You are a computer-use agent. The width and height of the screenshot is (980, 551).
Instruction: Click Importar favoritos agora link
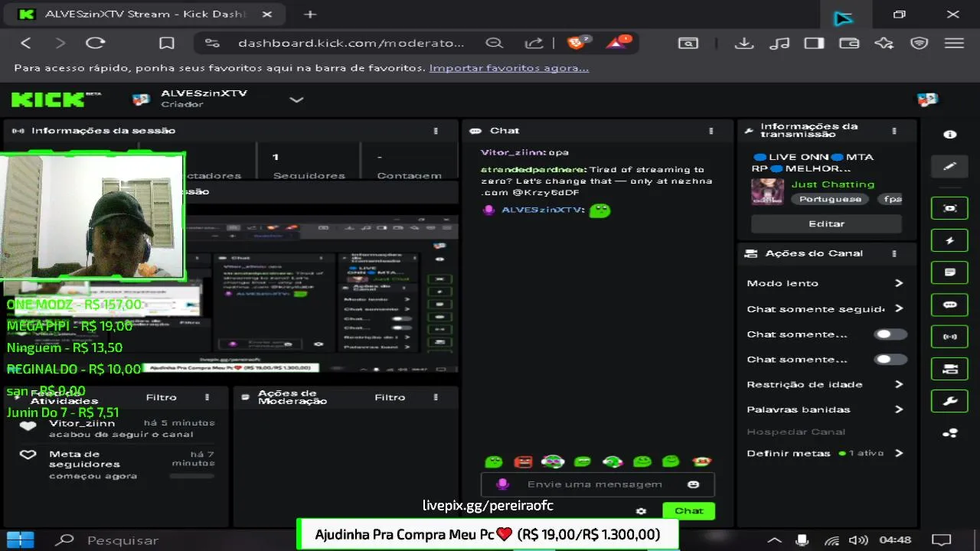pos(509,68)
